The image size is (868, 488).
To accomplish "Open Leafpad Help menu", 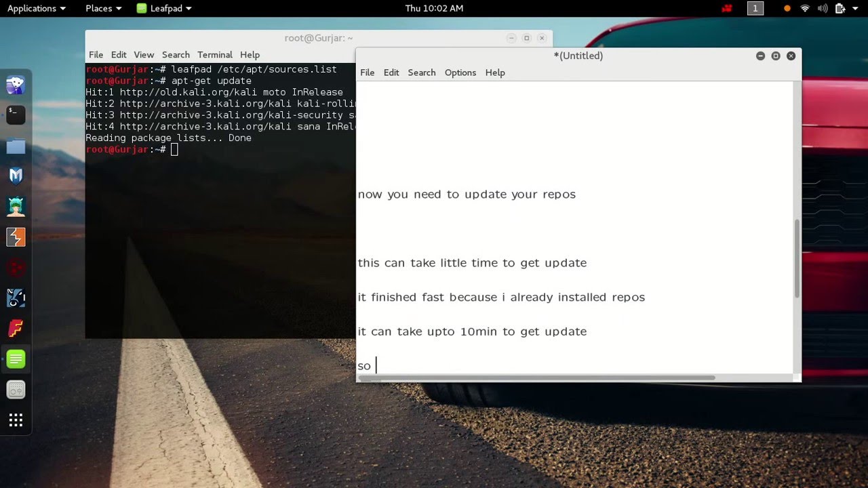I will [x=495, y=73].
